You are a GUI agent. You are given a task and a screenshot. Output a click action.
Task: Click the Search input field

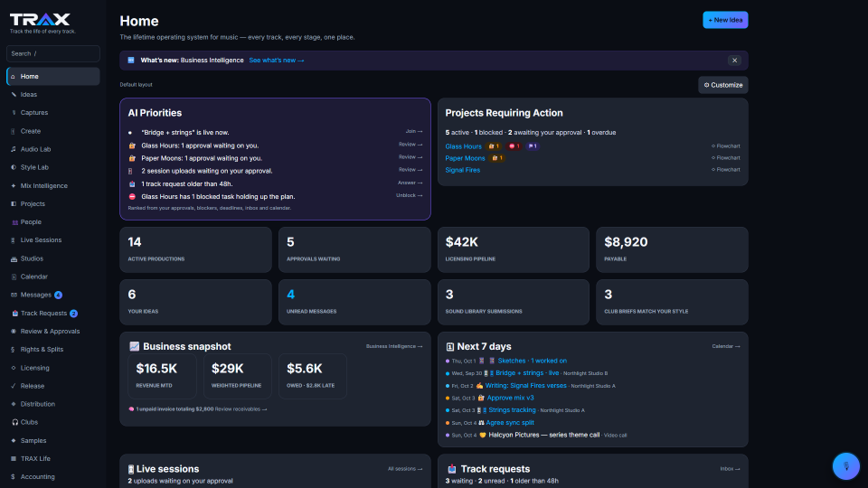pos(53,53)
